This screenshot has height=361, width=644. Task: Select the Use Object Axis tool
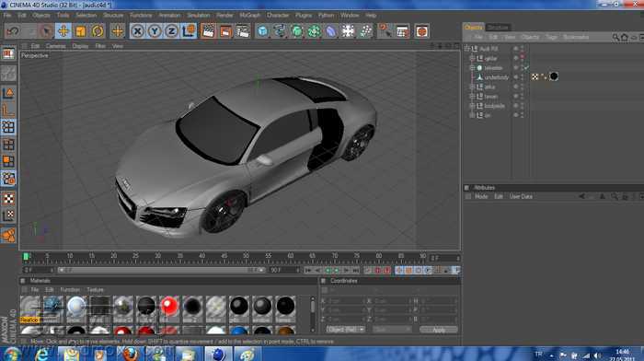(x=8, y=111)
